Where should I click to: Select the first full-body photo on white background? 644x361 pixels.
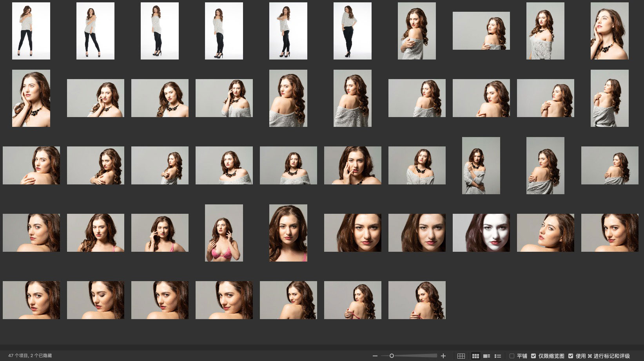pyautogui.click(x=31, y=31)
